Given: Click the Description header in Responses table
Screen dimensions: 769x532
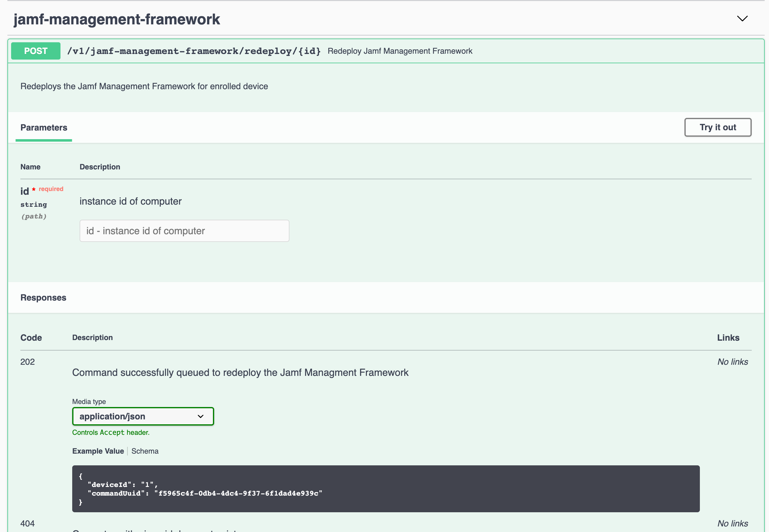Looking at the screenshot, I should coord(92,338).
